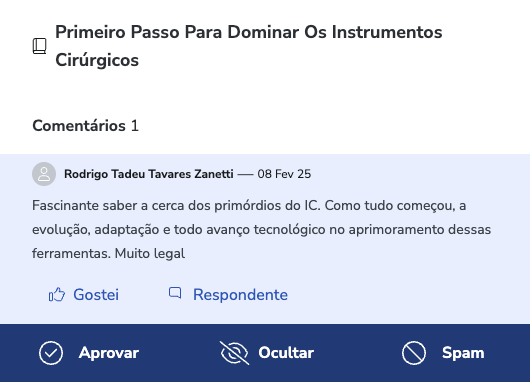This screenshot has height=383, width=530.
Task: Click the author name Rodrigo Tadeu Tavares Zanetti
Action: click(149, 174)
